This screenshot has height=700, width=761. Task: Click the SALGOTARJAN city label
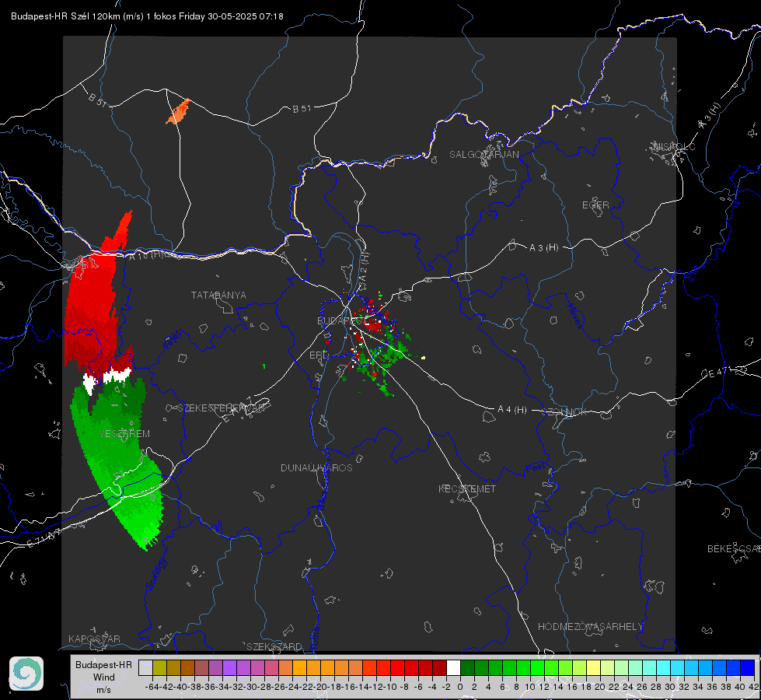[x=483, y=155]
